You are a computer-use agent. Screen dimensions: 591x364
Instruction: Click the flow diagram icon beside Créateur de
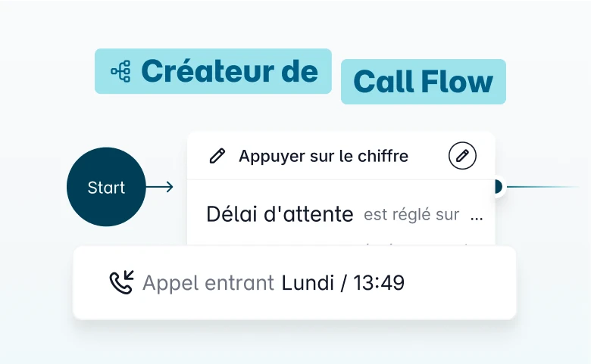(120, 72)
